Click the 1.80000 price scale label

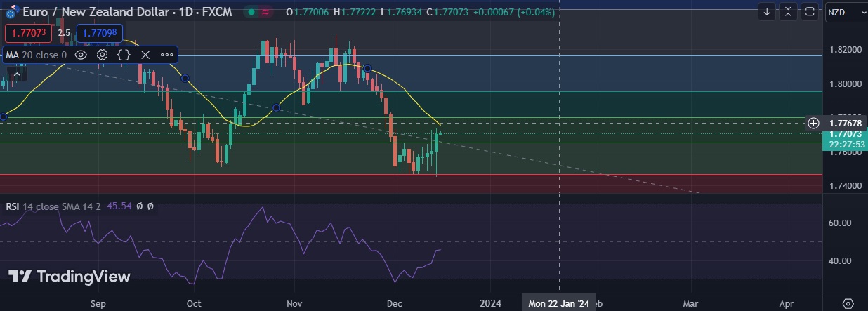point(845,84)
